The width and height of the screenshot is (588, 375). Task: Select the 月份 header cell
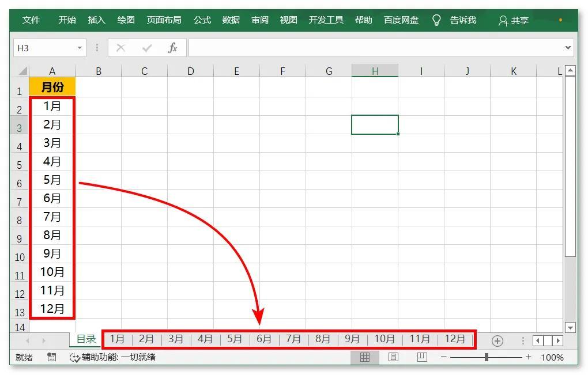52,88
